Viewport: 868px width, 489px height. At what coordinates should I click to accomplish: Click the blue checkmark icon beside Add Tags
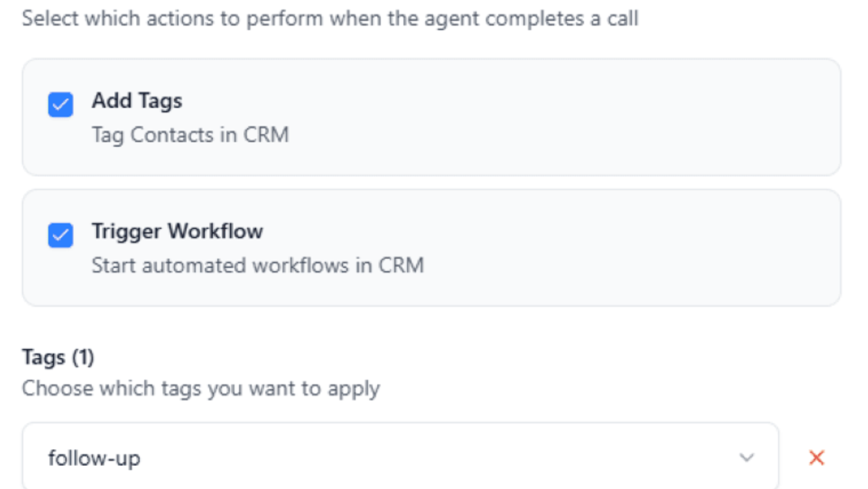point(60,104)
